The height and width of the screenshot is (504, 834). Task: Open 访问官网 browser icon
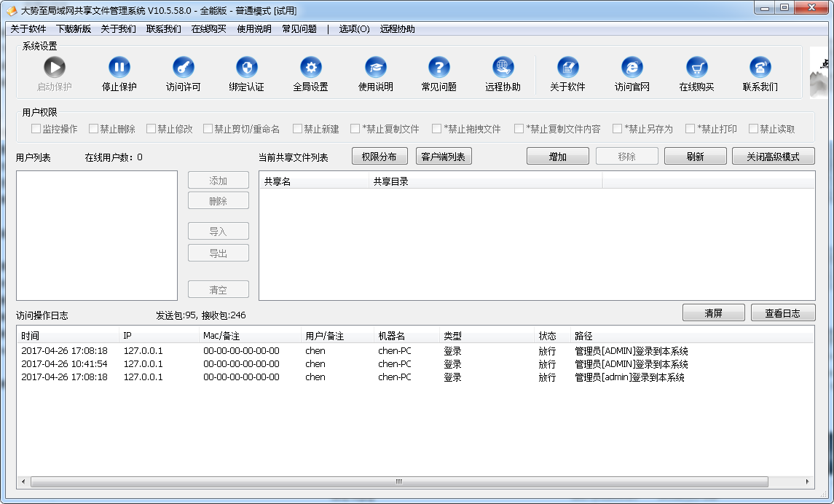pos(632,68)
